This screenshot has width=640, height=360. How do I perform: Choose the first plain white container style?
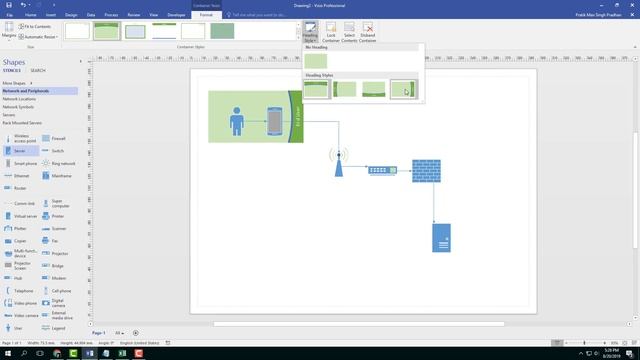click(77, 31)
